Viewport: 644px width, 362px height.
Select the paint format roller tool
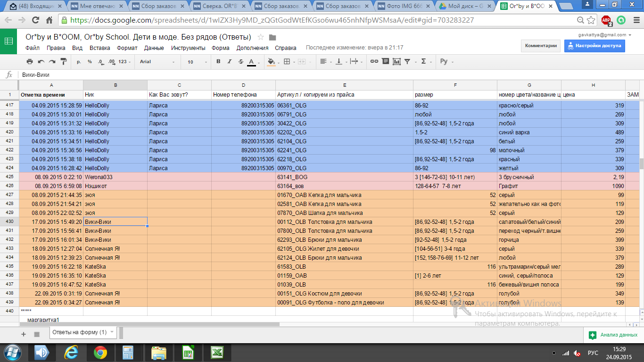tap(64, 62)
